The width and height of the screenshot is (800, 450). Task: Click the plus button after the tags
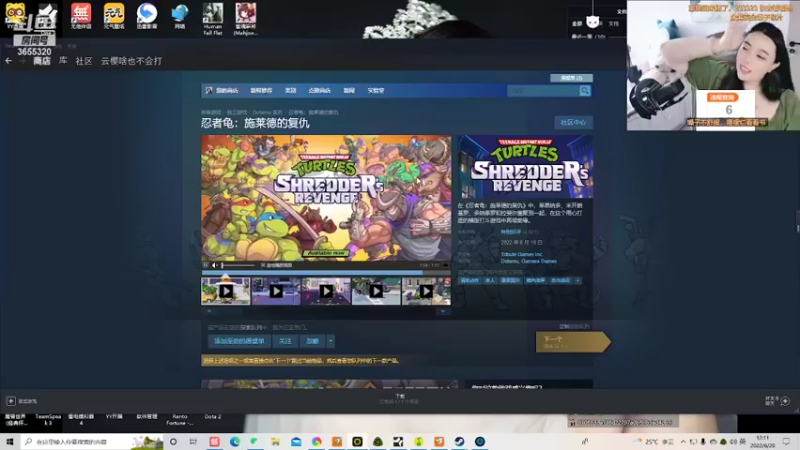click(578, 280)
